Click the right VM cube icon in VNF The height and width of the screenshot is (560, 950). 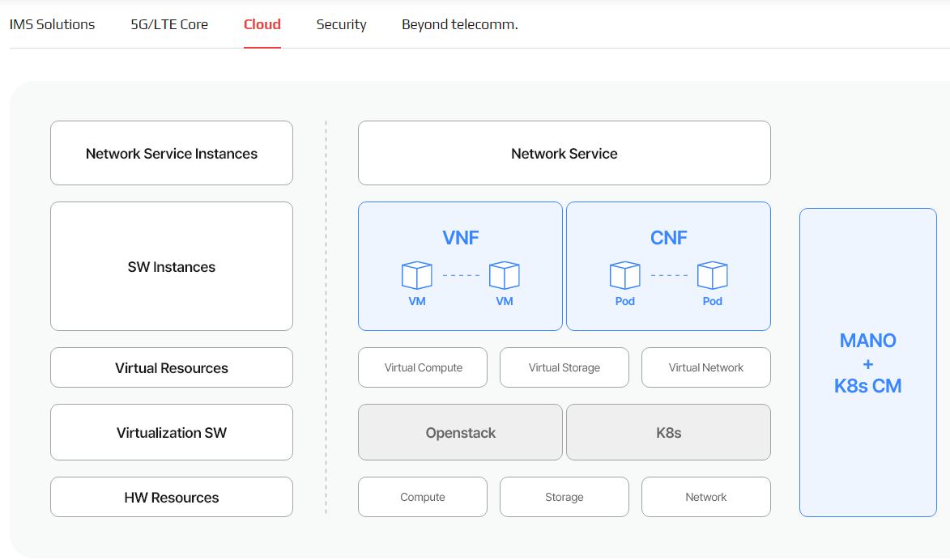(504, 276)
